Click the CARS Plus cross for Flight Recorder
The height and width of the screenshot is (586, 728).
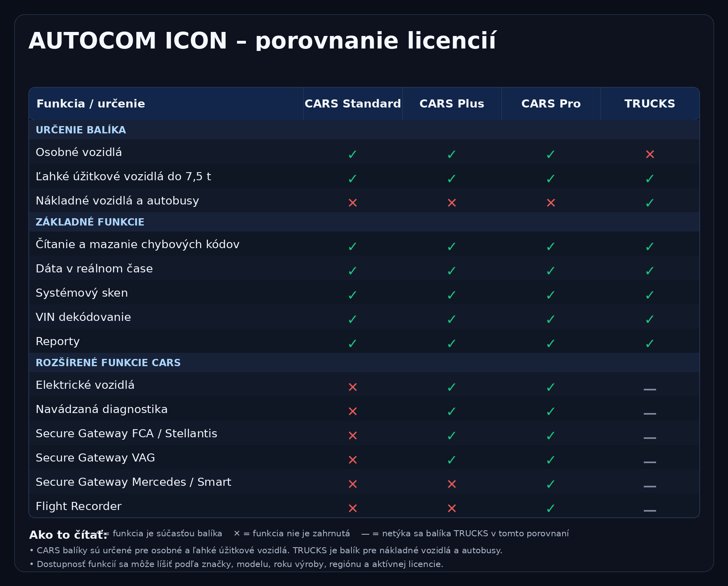[452, 508]
